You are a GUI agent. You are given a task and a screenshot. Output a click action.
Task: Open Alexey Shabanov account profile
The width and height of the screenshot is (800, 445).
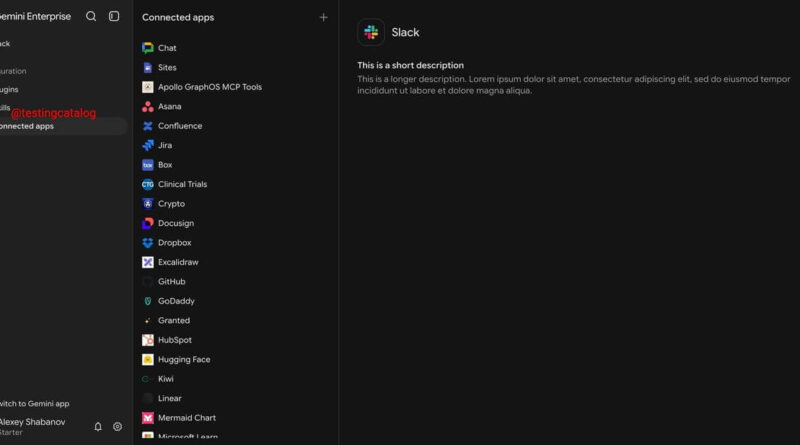32,427
